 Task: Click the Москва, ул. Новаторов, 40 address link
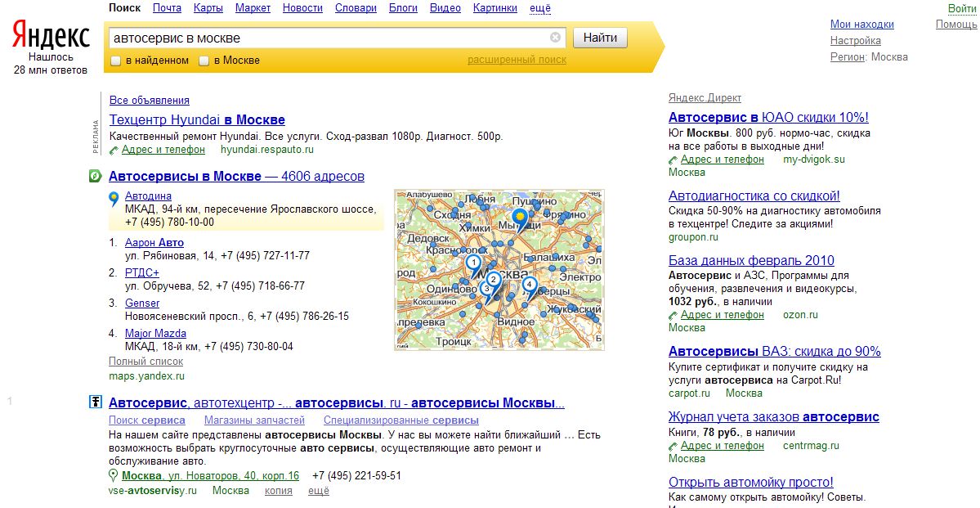point(211,475)
